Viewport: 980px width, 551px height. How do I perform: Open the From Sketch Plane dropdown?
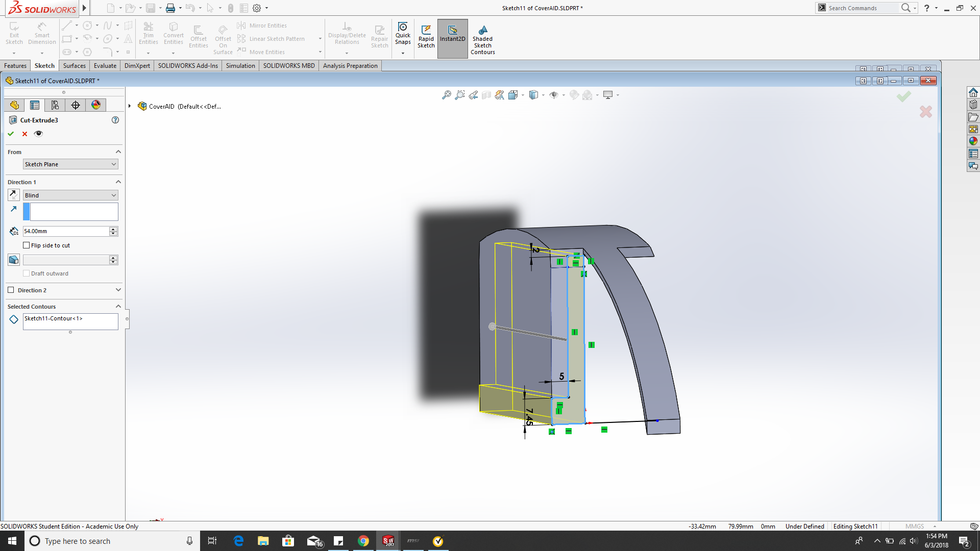click(70, 164)
